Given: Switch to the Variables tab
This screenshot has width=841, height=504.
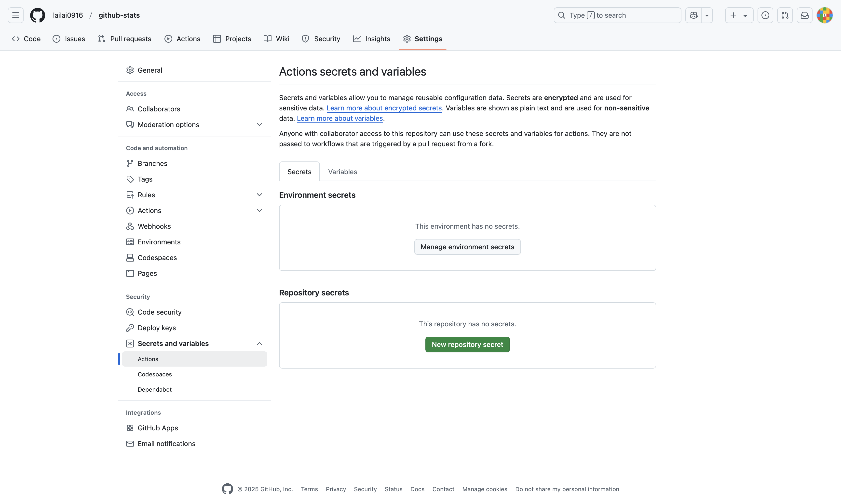Looking at the screenshot, I should click(x=342, y=172).
